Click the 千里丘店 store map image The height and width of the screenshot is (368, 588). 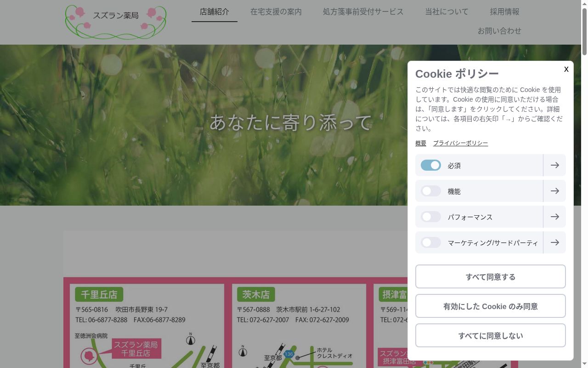[147, 326]
